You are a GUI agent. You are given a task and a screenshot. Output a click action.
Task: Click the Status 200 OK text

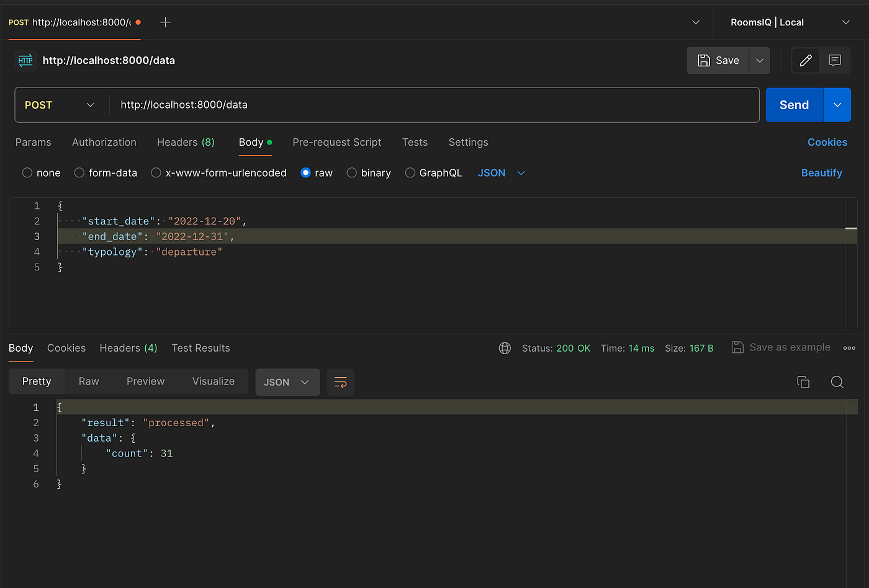tap(556, 348)
